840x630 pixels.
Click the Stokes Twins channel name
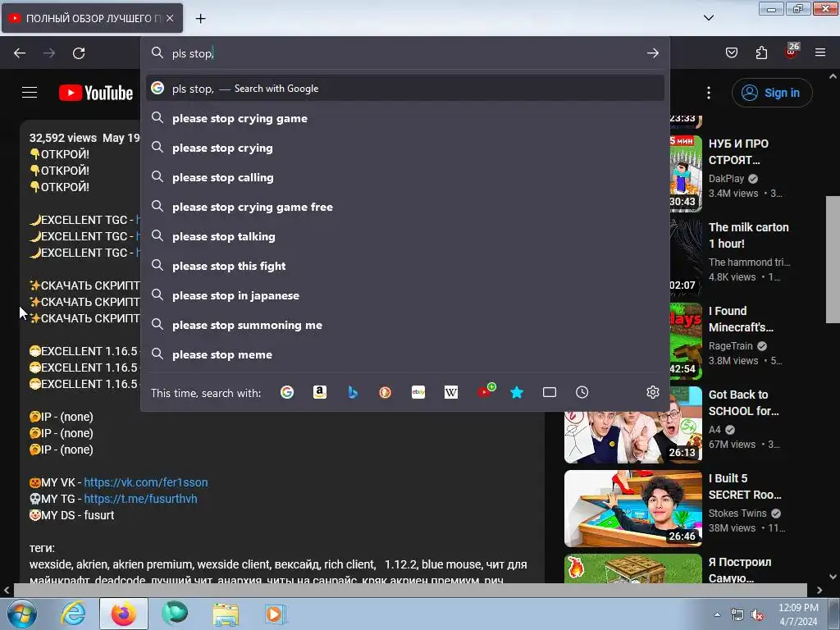[737, 513]
